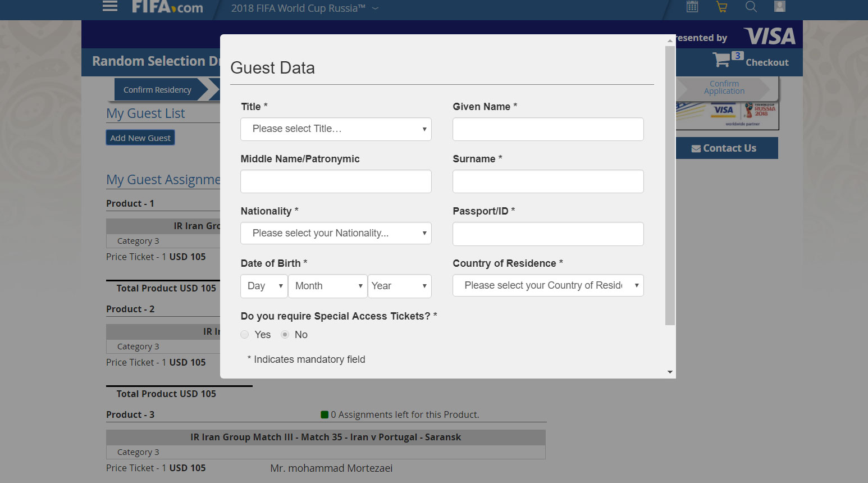Go to the Confirm Residency step
868x483 pixels.
coord(158,90)
